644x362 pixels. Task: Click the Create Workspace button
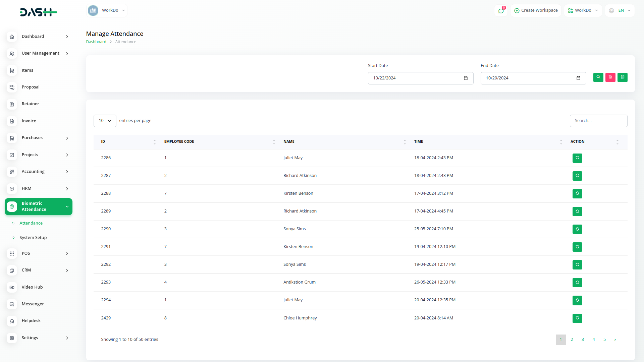(x=536, y=11)
